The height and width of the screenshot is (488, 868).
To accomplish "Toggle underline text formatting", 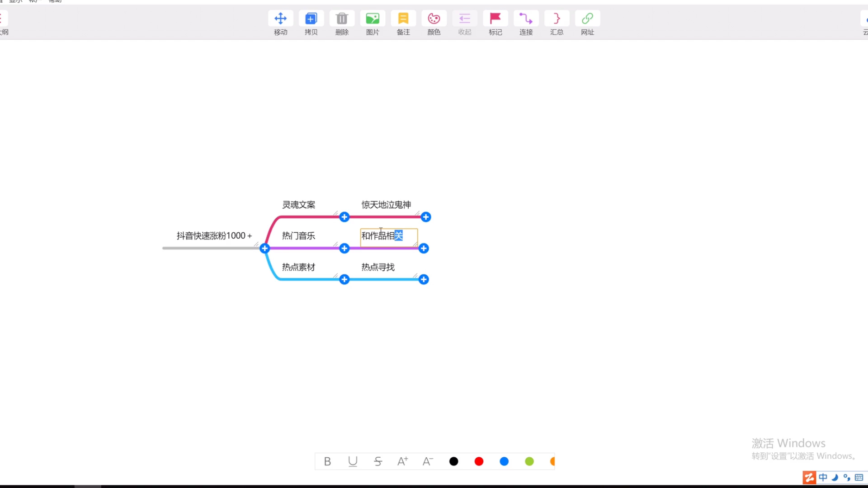I will (353, 461).
